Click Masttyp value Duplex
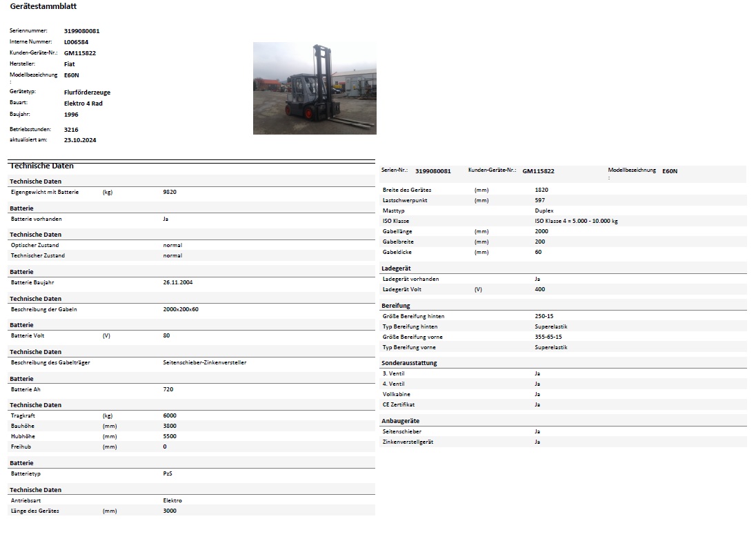756x539 pixels. pos(544,210)
